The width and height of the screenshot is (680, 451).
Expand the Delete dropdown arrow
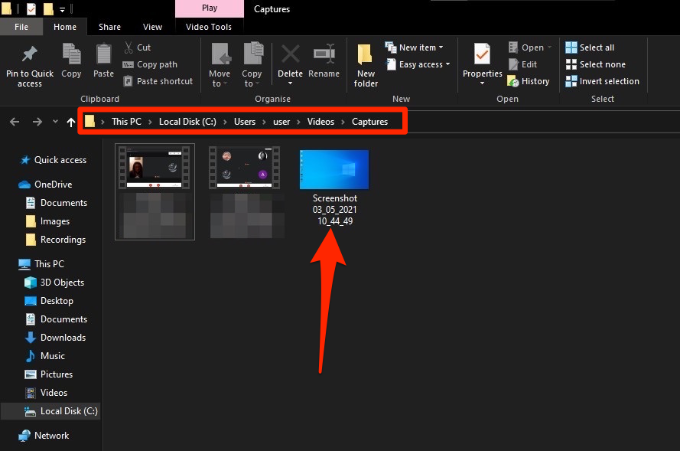[x=290, y=84]
